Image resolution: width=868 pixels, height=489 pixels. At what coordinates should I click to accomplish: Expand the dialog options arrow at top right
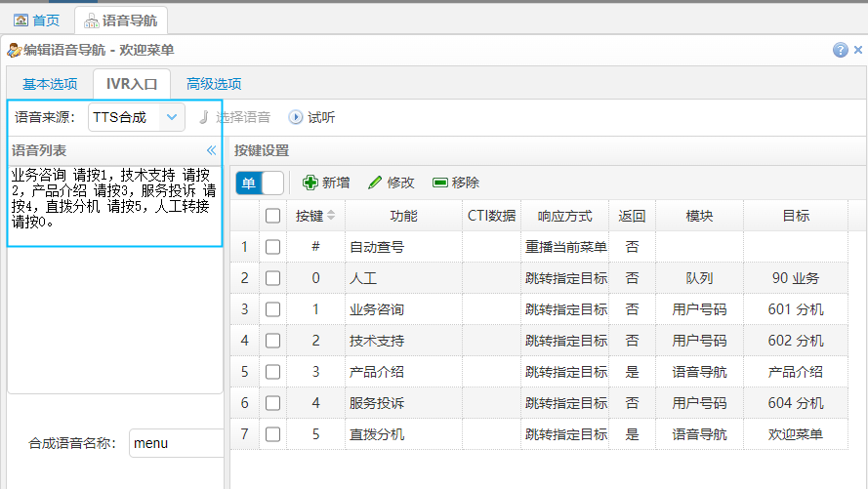click(x=857, y=50)
